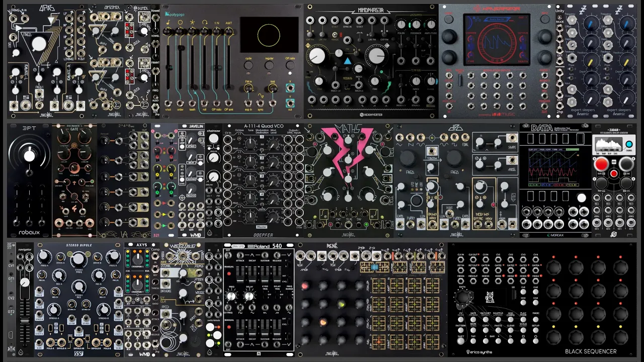This screenshot has height=362, width=644.
Task: Click the BANK button on Black Sequencer
Action: (x=473, y=330)
